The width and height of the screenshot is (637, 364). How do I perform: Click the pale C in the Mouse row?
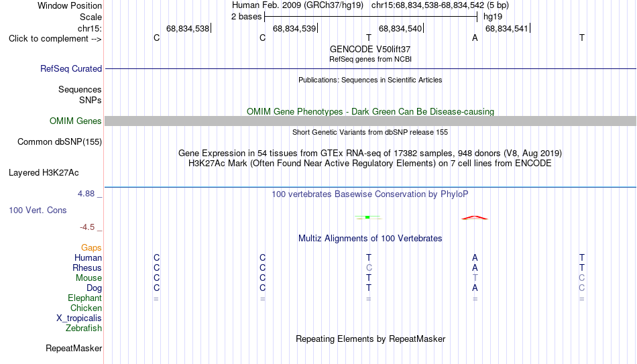pos(582,278)
